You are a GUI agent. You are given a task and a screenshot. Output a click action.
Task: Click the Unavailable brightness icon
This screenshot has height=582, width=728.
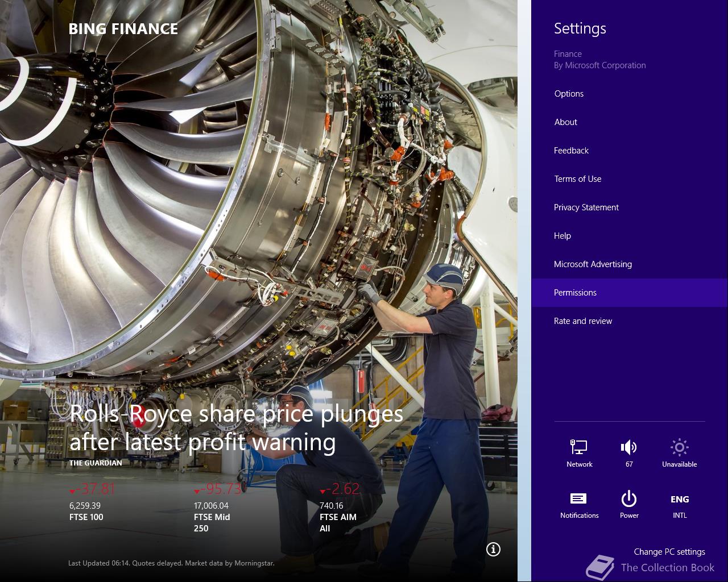[x=679, y=453]
